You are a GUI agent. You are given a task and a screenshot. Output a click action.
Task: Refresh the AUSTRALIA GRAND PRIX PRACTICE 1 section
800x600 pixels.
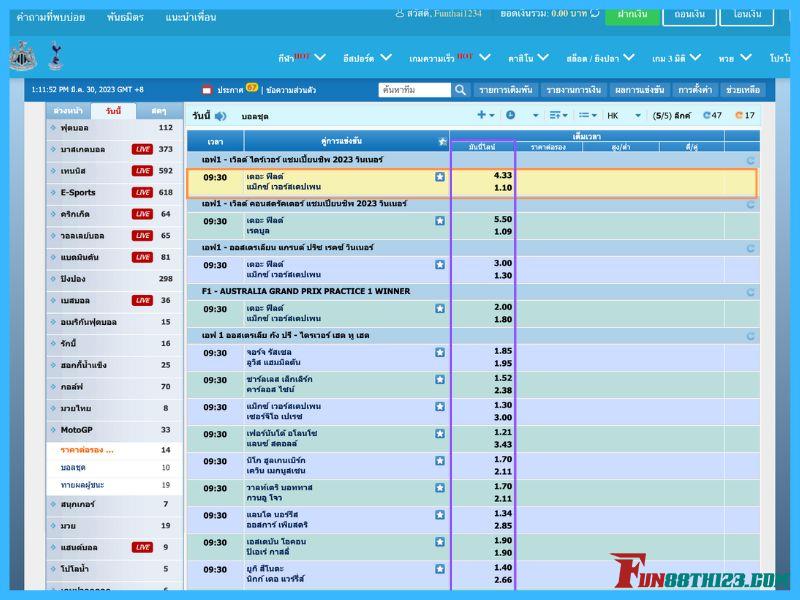(x=751, y=292)
